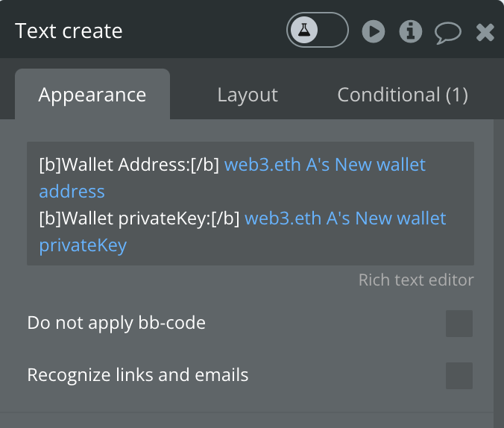
Task: Click the panel's right-side scrollbar
Action: coord(499,274)
